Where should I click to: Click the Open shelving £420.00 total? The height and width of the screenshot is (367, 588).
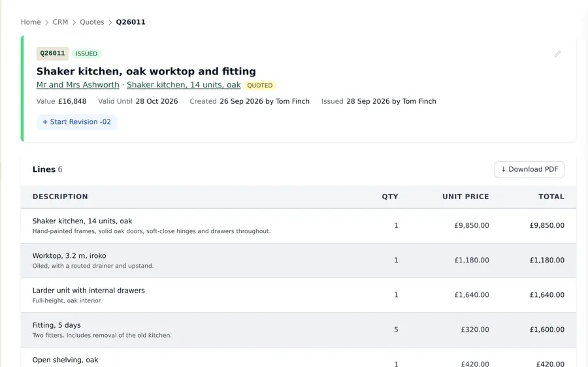click(551, 364)
